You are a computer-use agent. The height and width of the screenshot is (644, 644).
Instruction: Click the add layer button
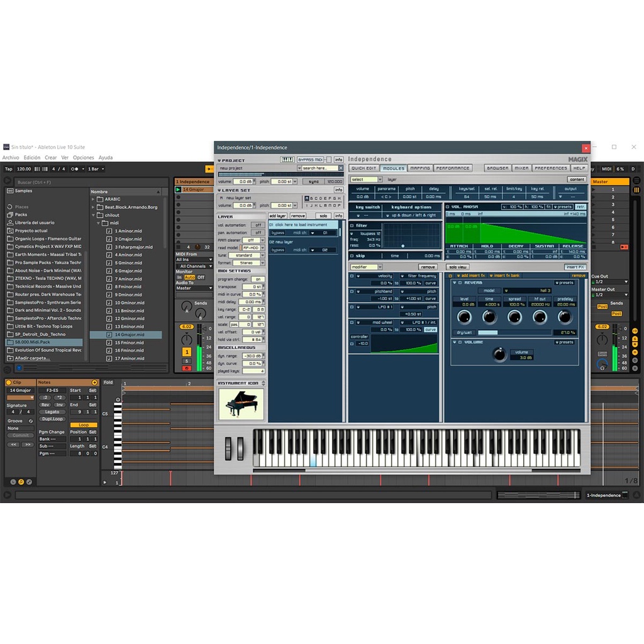pos(277,216)
